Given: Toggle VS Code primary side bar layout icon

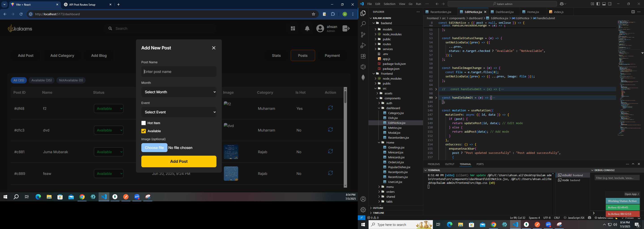Looking at the screenshot, I should (x=598, y=4).
